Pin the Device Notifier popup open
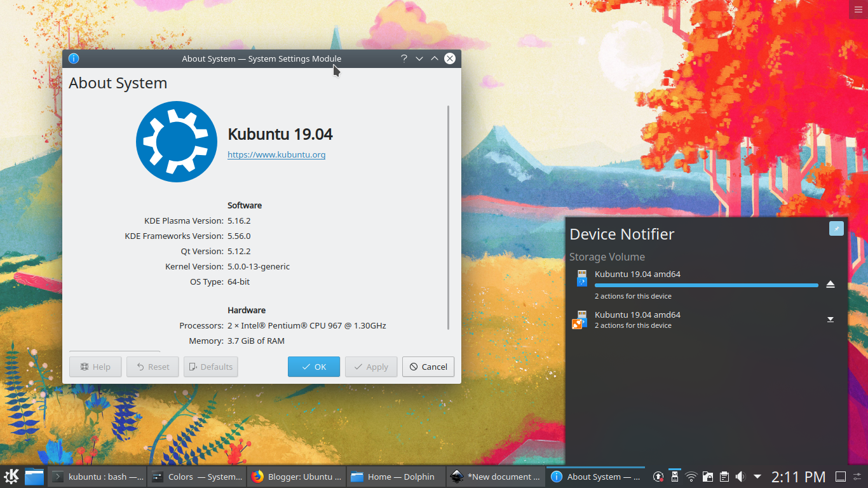868x488 pixels. point(836,229)
